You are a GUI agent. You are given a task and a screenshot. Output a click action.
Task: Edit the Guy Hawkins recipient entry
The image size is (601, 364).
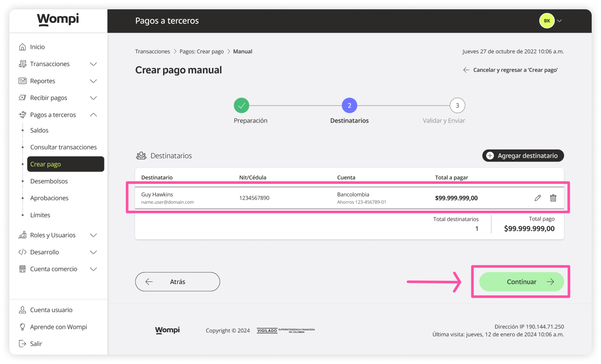click(x=538, y=198)
